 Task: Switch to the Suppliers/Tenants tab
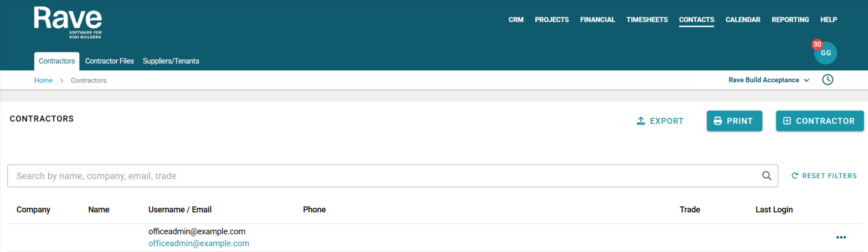click(x=171, y=61)
